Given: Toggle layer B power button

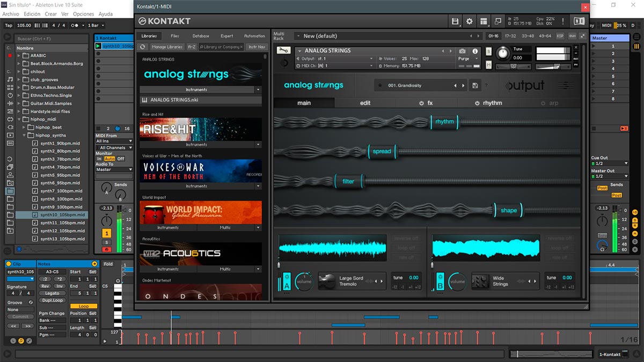Looking at the screenshot, I should [440, 277].
